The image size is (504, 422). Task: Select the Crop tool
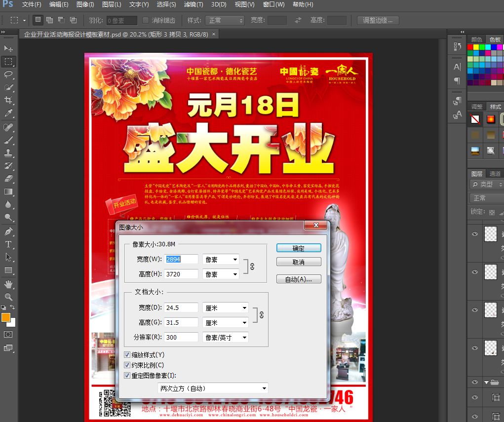click(8, 100)
